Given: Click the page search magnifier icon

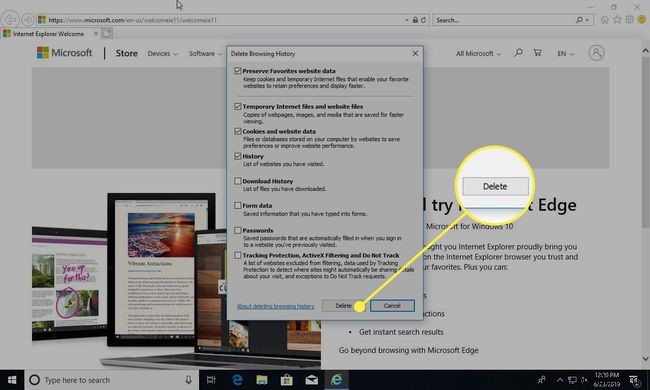Looking at the screenshot, I should click(518, 53).
